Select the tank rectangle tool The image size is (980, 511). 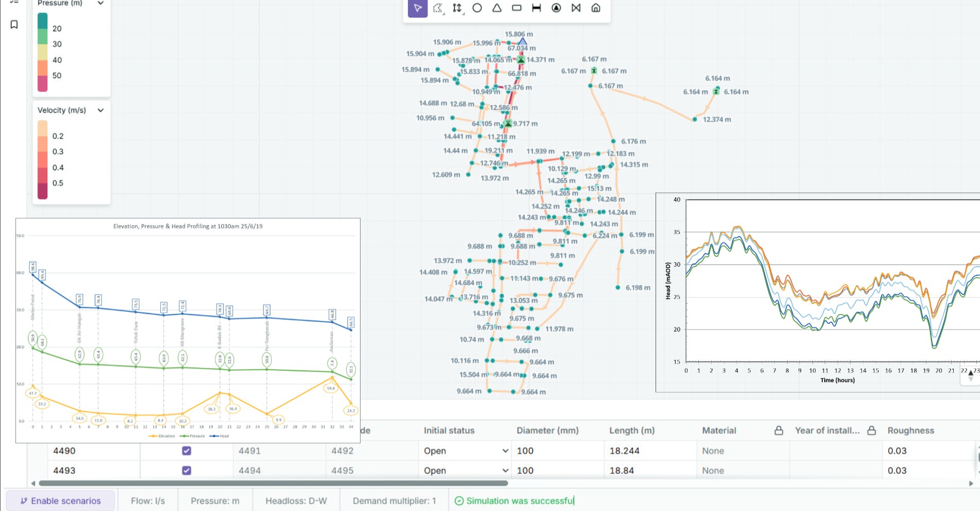[516, 8]
